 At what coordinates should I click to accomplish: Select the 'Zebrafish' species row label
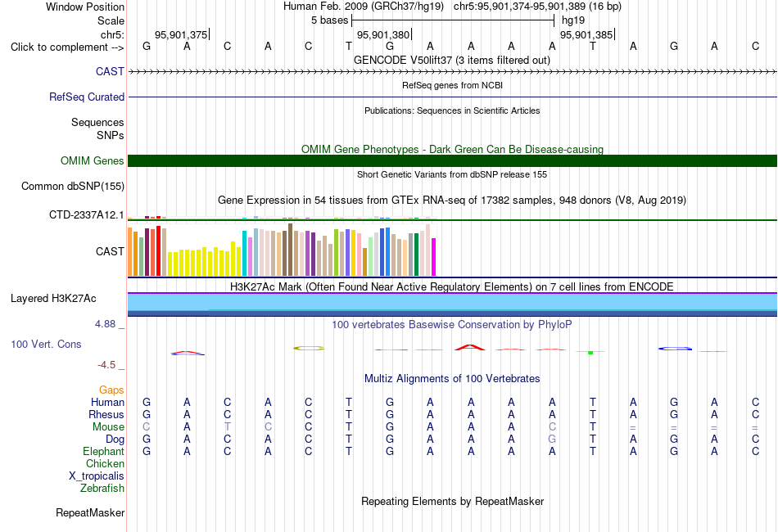tap(102, 489)
